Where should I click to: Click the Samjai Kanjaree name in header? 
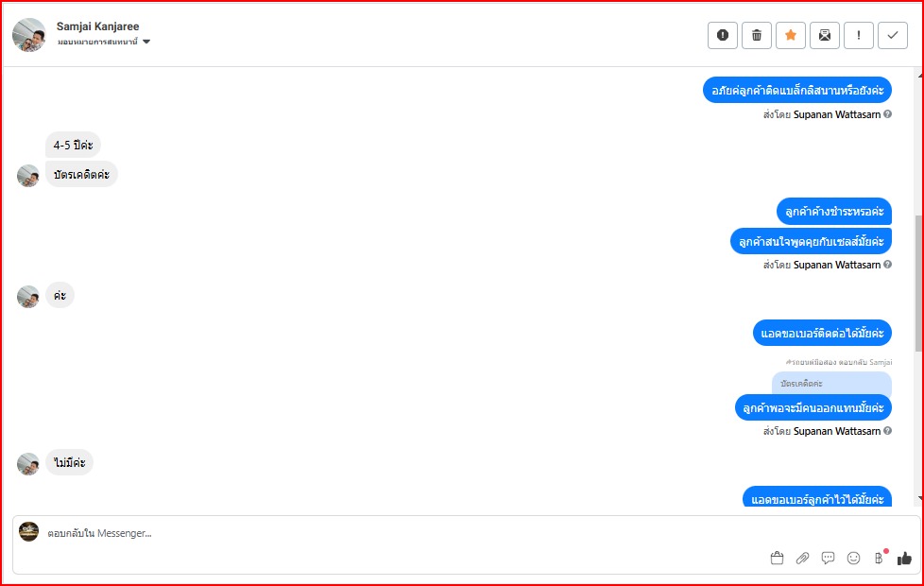[x=97, y=26]
